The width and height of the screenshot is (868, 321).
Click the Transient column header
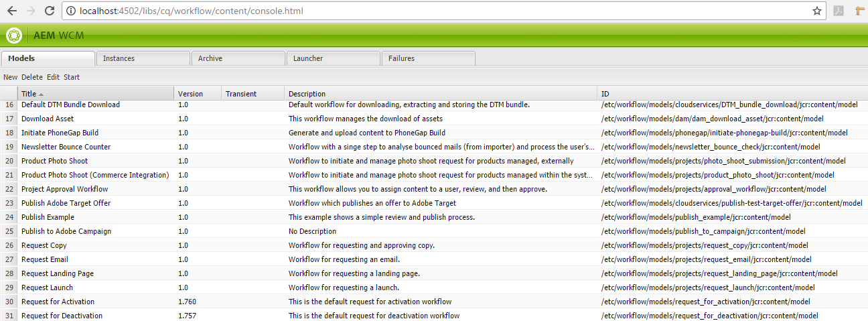[253, 94]
